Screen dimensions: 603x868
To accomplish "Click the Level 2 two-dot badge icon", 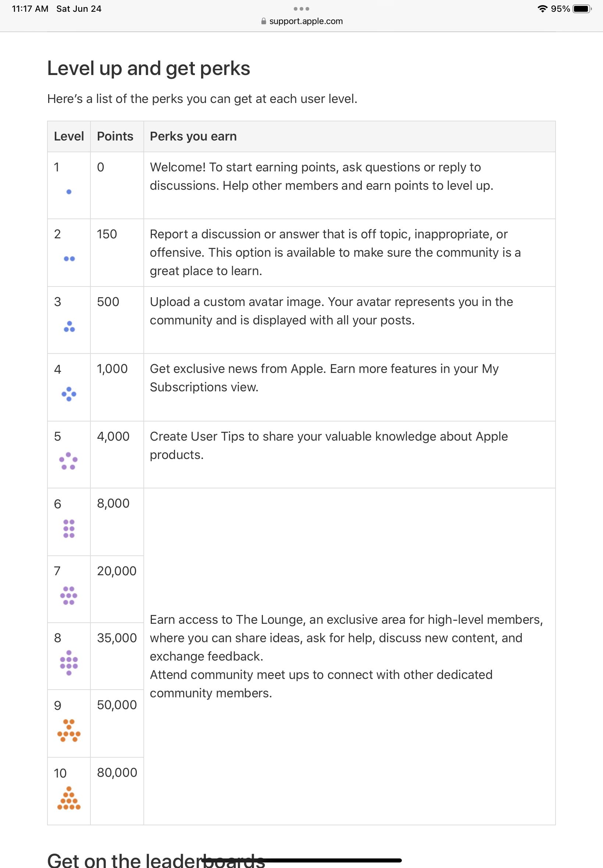I will point(68,259).
